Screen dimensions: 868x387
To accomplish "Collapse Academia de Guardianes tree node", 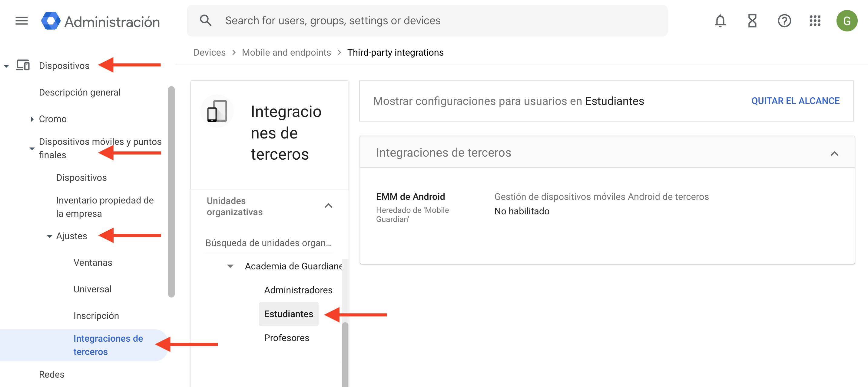I will [230, 266].
